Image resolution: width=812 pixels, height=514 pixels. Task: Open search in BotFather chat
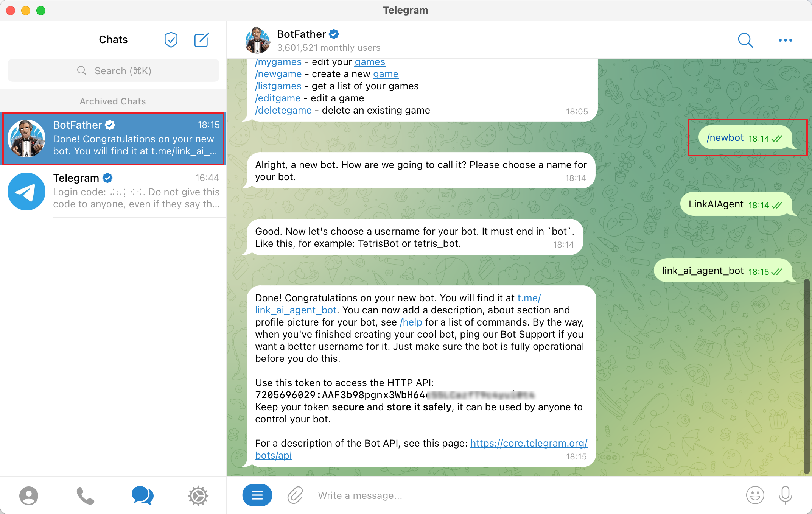(x=745, y=40)
